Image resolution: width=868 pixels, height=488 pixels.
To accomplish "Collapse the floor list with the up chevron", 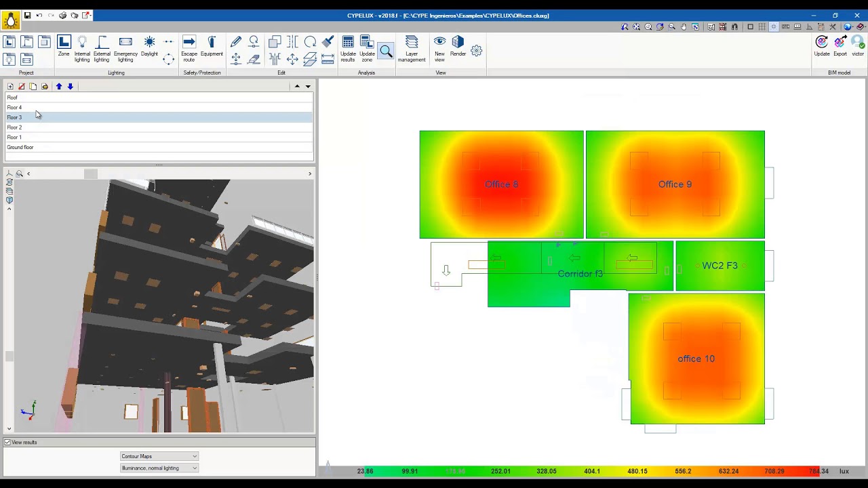I will coord(297,86).
